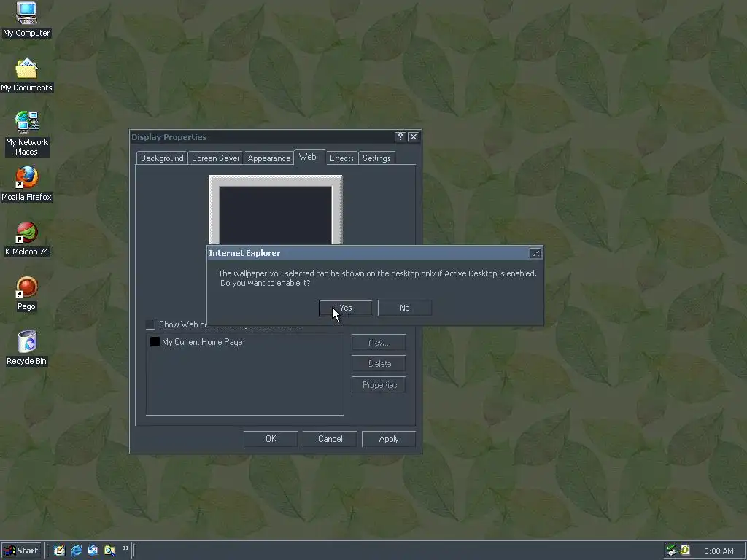Click the 3:00 AM taskbar clock
Image resolution: width=747 pixels, height=560 pixels.
(719, 551)
